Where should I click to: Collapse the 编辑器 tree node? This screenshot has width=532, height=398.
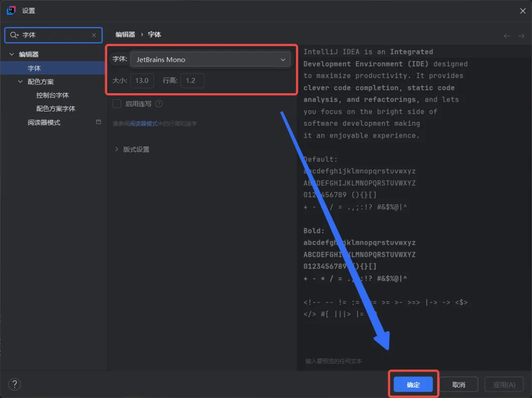point(11,54)
